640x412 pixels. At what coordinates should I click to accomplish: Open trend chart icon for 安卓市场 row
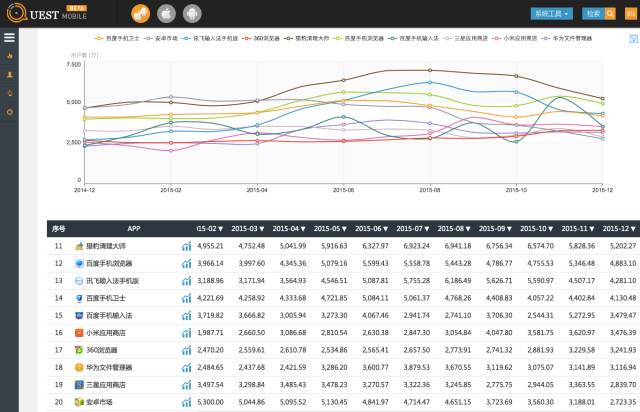(187, 403)
